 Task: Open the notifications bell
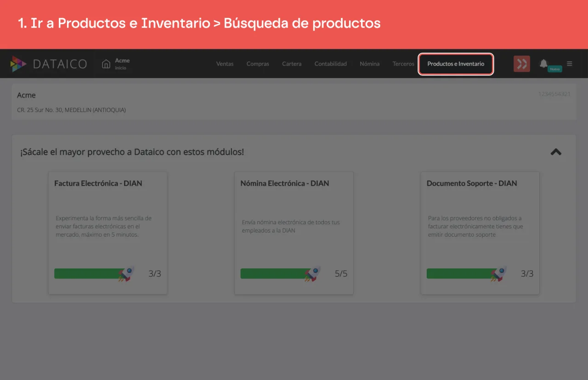pyautogui.click(x=543, y=63)
